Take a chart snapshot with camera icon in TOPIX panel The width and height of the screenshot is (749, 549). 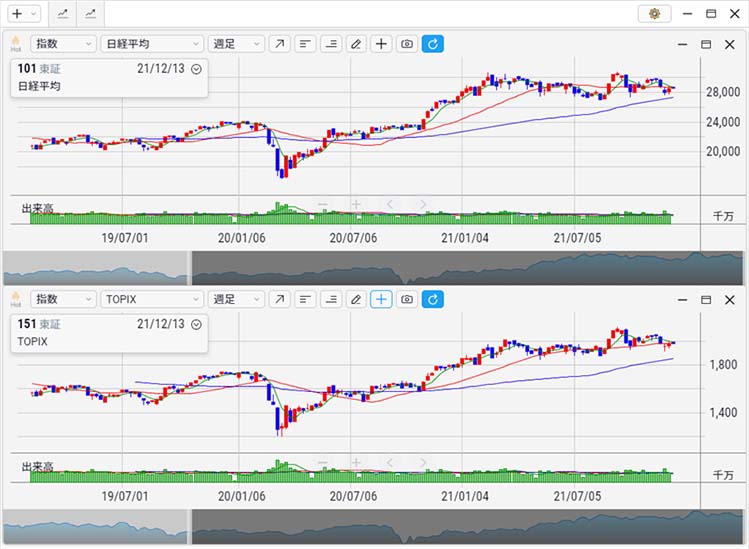tap(407, 299)
